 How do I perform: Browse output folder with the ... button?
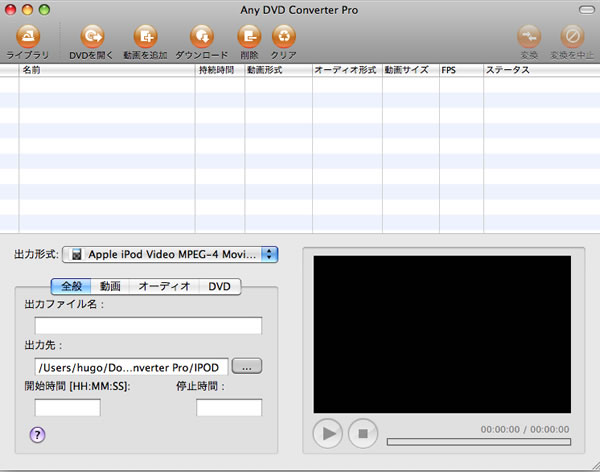247,366
